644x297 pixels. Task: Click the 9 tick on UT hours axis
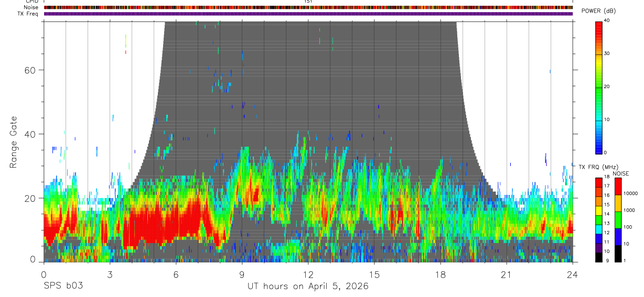click(x=242, y=273)
